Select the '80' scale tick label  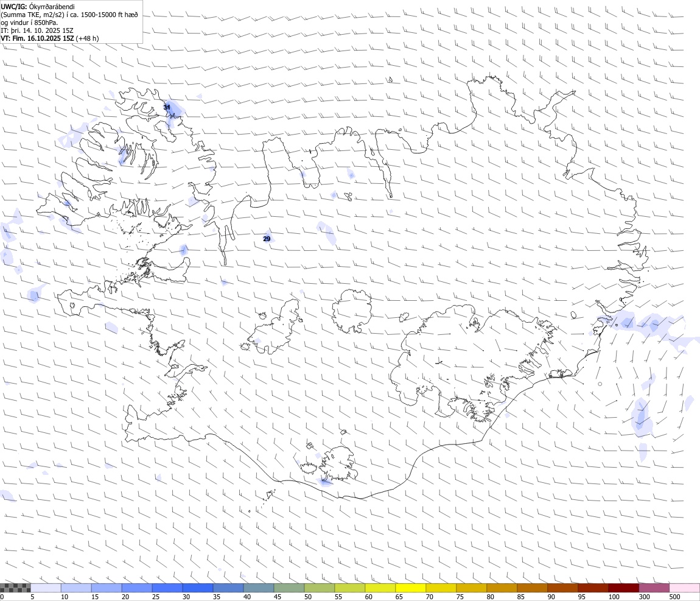pos(490,597)
